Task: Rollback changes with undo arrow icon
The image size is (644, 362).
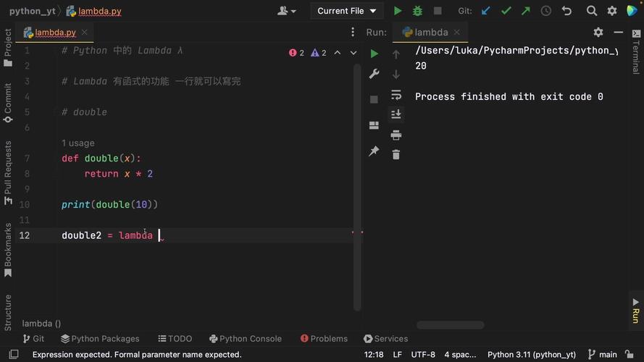Action: point(566,11)
